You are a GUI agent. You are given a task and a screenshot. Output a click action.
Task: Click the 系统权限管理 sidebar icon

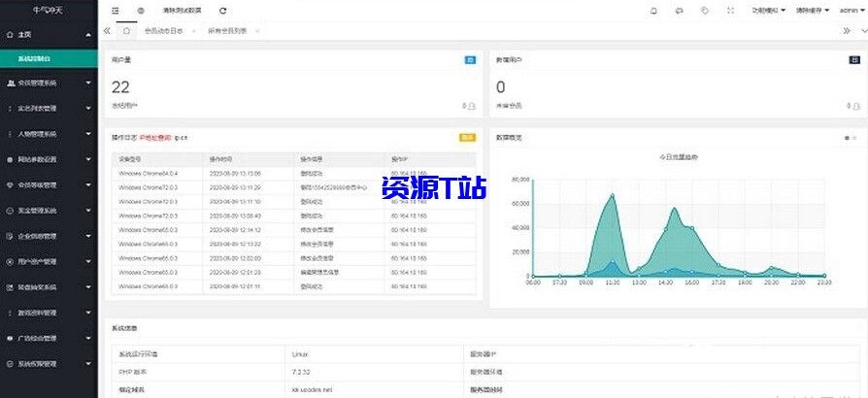coord(10,364)
